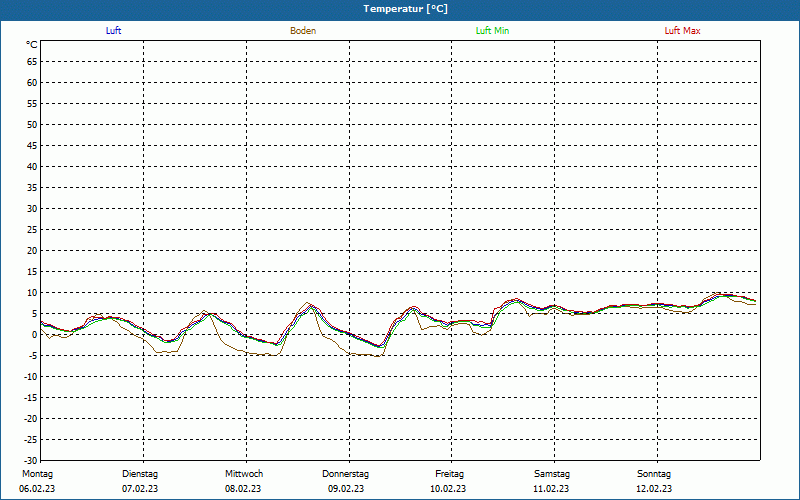Viewport: 800px width, 500px height.
Task: Select the red Luft Max legend label
Action: pyautogui.click(x=682, y=31)
